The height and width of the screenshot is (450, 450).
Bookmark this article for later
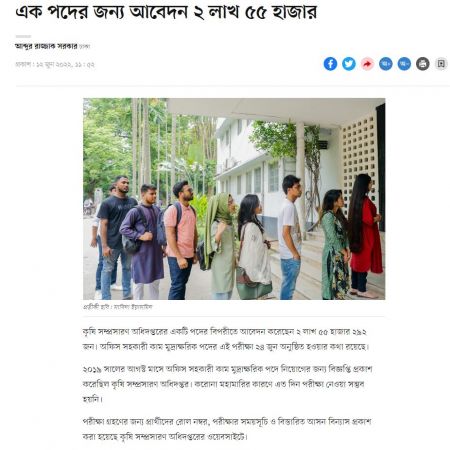(x=441, y=64)
